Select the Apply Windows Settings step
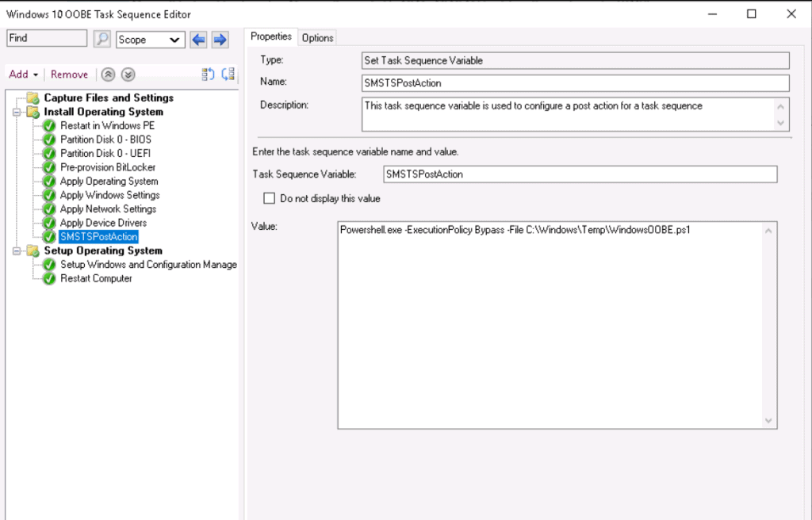Viewport: 812px width, 520px height. tap(109, 195)
